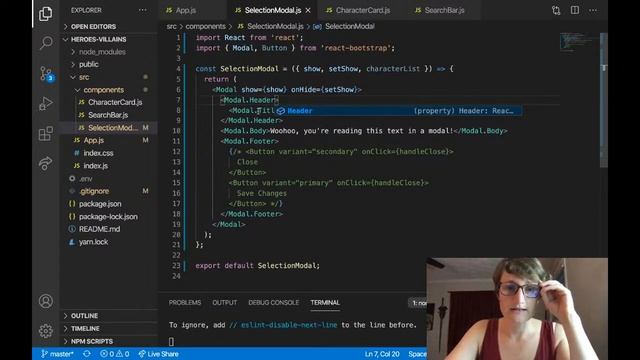Viewport: 640px width, 360px height.
Task: Open SearchBar.js in the file tree
Action: [x=108, y=115]
